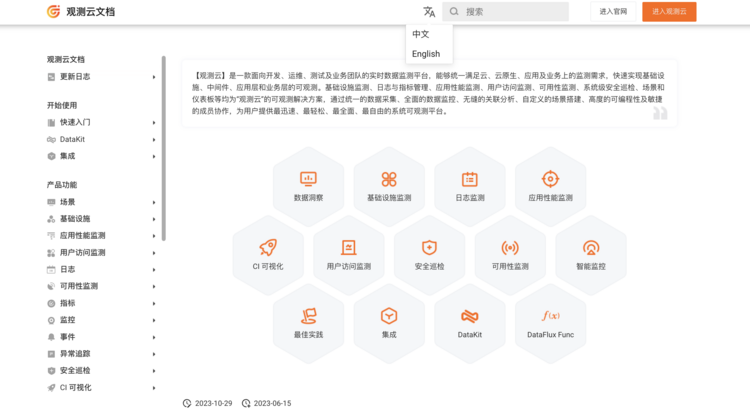The height and width of the screenshot is (417, 750).
Task: Click the 场景 sidebar icon
Action: click(51, 202)
